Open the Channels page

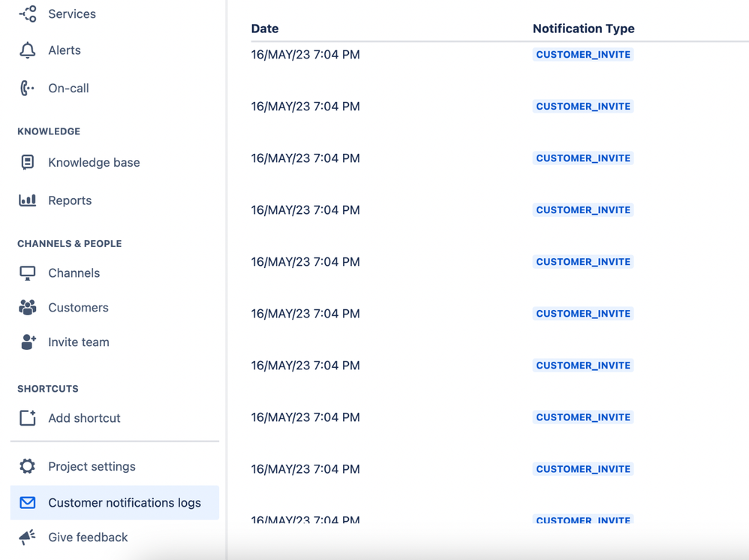tap(74, 272)
